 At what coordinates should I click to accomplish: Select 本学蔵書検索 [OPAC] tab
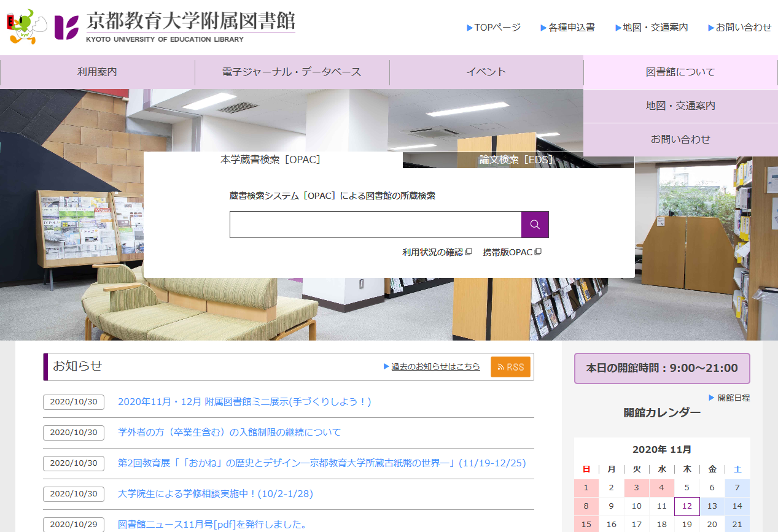270,160
